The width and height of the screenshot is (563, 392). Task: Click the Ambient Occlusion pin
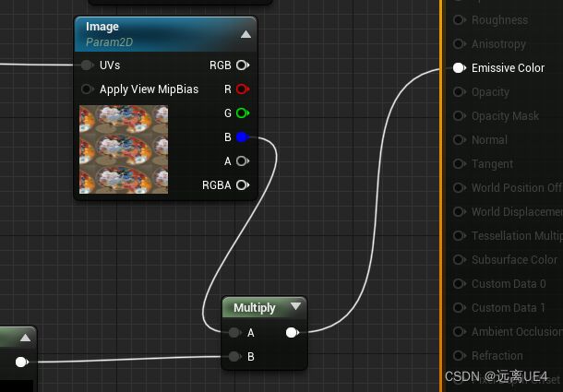[x=460, y=331]
